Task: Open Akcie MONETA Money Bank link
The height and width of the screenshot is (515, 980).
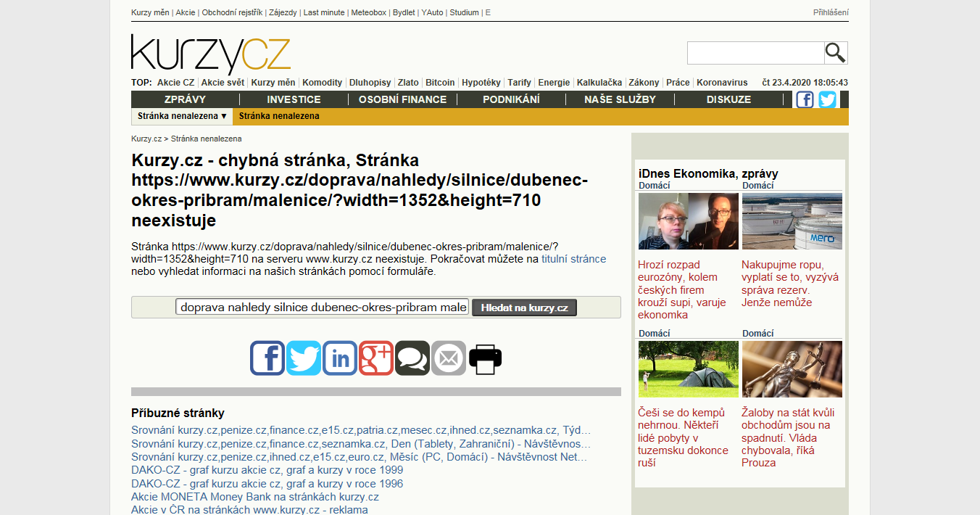Action: 255,497
